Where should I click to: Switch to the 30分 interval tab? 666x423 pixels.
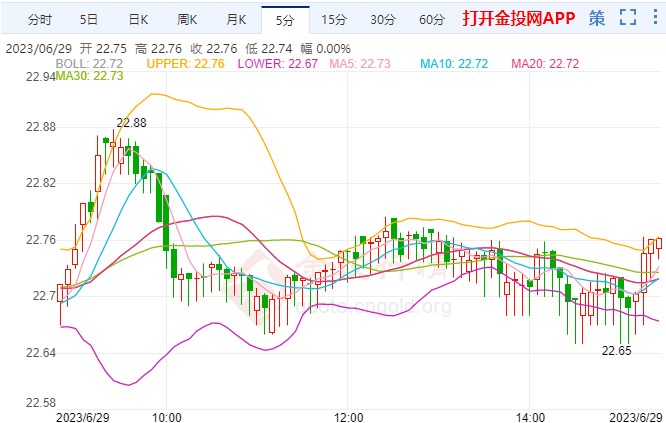point(383,20)
